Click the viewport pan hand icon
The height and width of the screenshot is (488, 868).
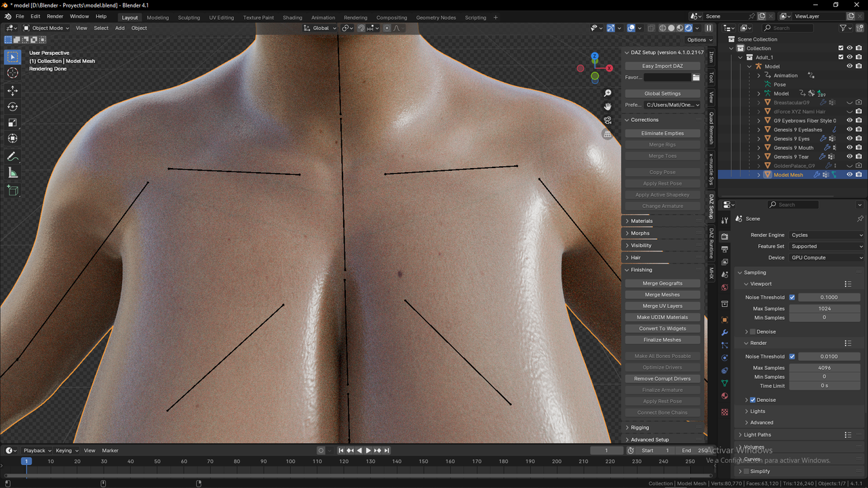pos(608,106)
